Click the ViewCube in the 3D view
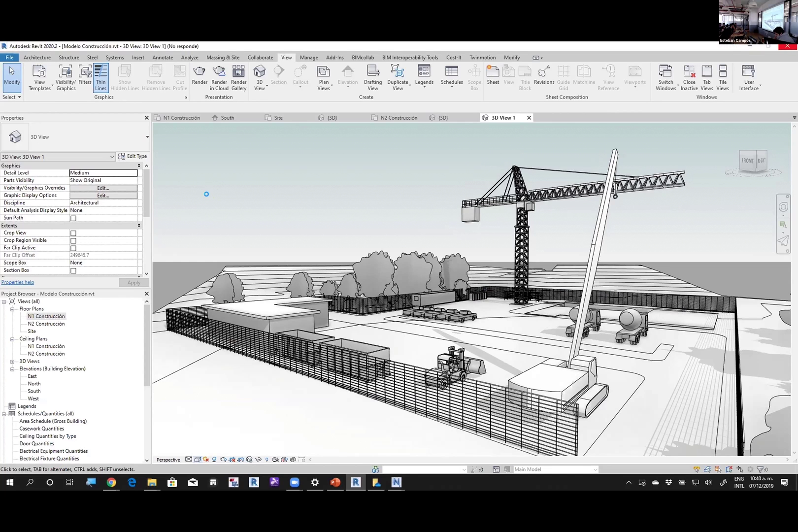Image resolution: width=798 pixels, height=532 pixels. [x=753, y=161]
